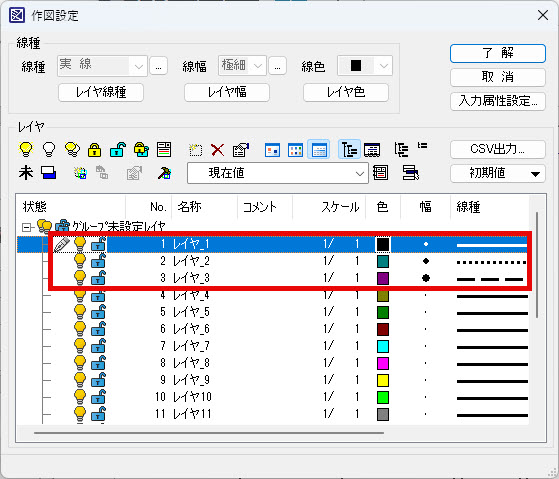Click the unlit white bulb toolbar icon

pos(49,149)
